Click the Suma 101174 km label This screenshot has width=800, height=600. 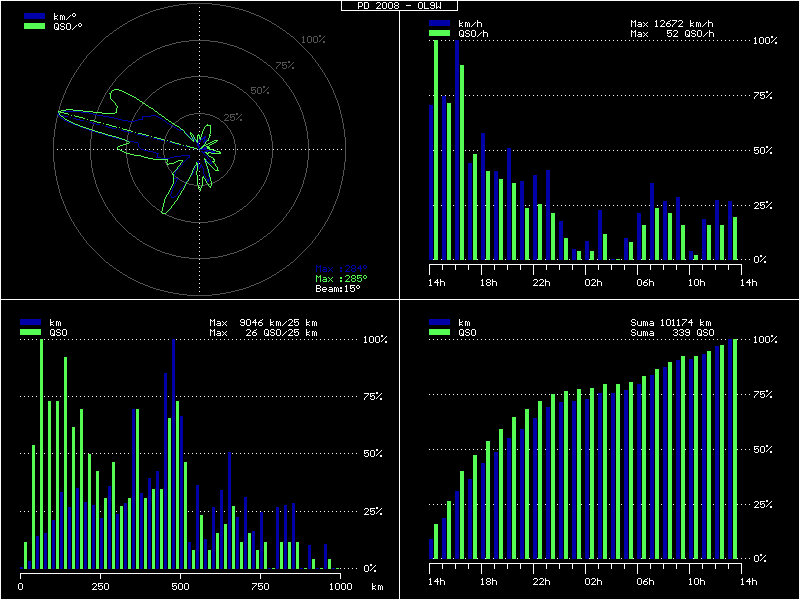click(x=671, y=322)
